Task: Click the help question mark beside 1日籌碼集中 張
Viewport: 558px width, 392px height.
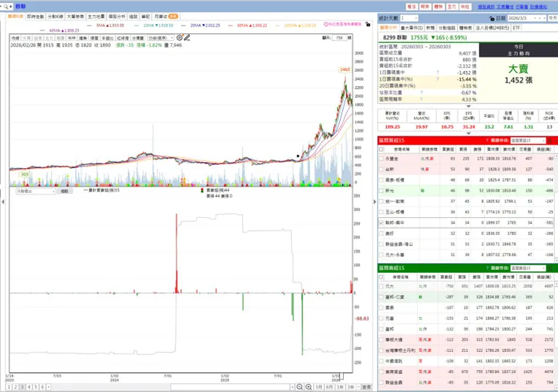Action: pos(437,72)
